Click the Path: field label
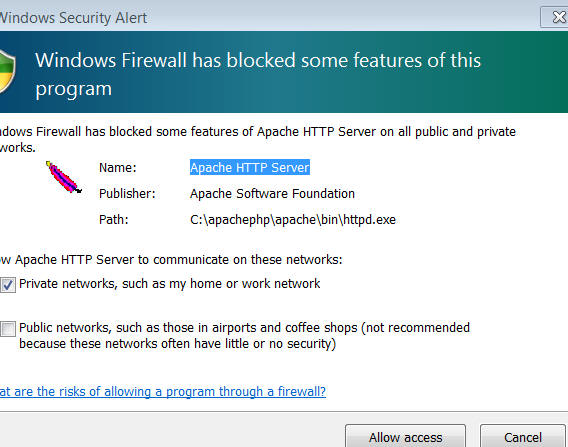 tap(114, 220)
